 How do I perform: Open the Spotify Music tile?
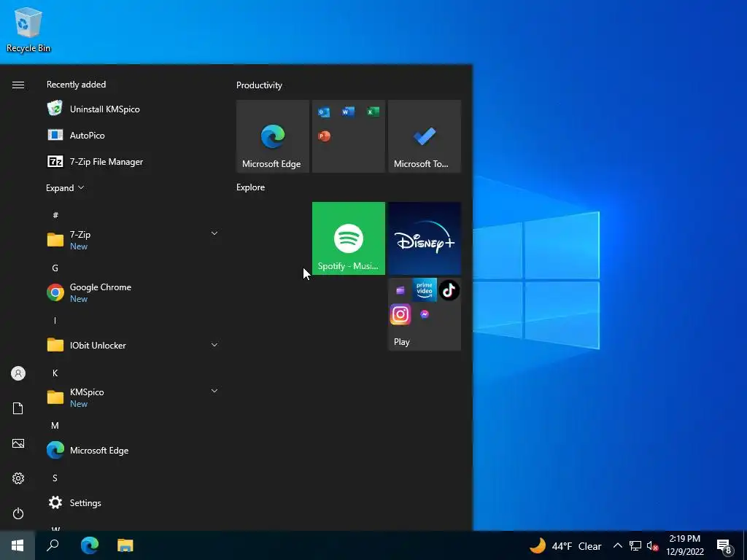348,238
